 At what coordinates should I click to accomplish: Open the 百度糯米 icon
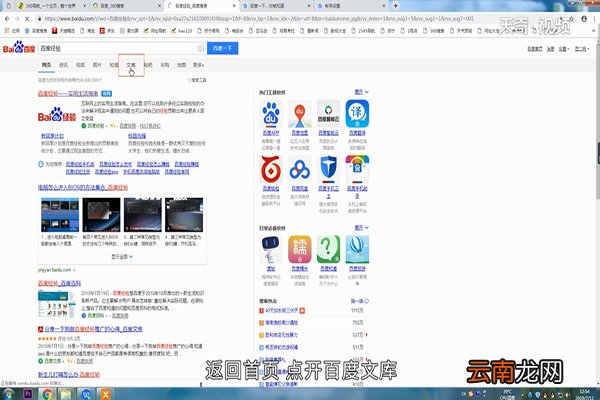300,249
